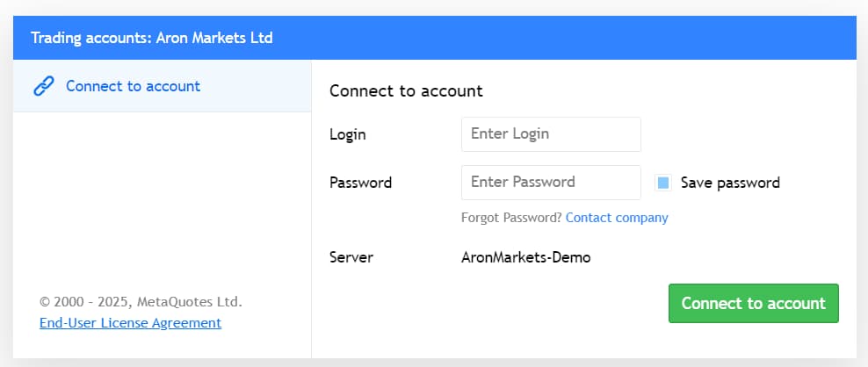Click the Save password label text
Viewport: 868px width, 367px height.
click(x=730, y=183)
